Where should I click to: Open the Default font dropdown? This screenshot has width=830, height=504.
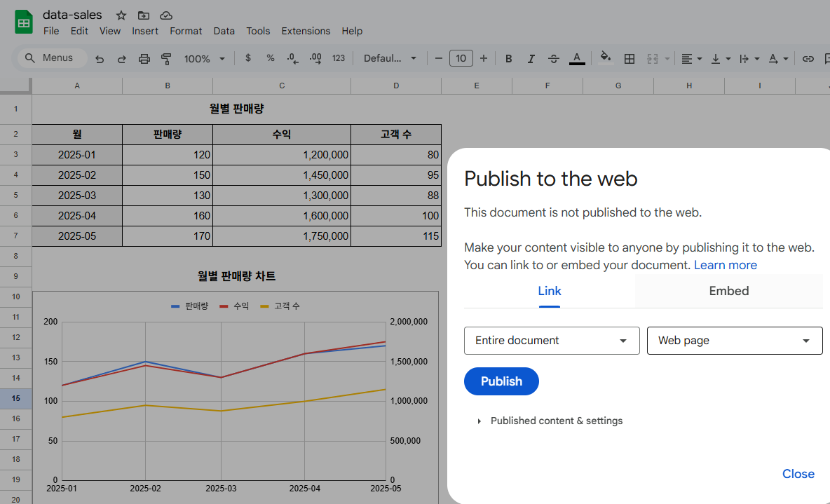pos(390,58)
